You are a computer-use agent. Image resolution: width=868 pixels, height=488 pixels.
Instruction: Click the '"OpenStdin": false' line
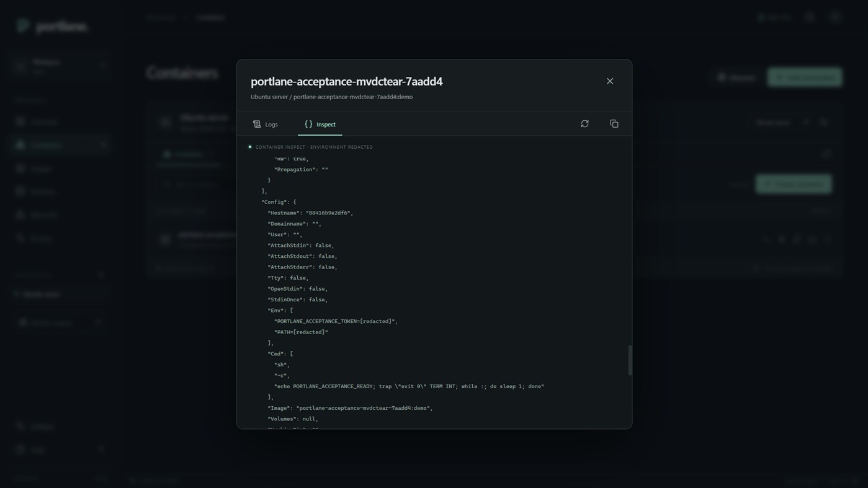point(298,289)
